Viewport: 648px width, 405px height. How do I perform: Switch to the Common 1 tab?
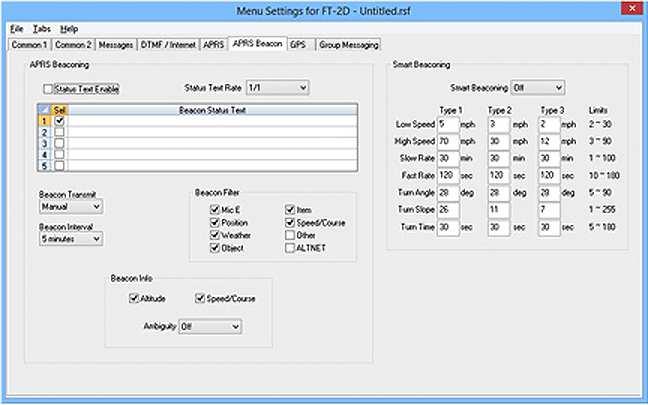[x=29, y=45]
